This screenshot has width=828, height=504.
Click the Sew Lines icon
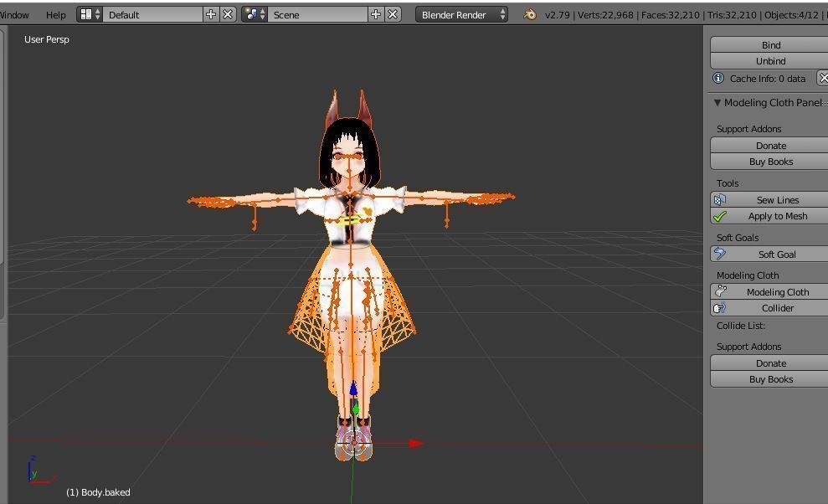click(x=720, y=200)
